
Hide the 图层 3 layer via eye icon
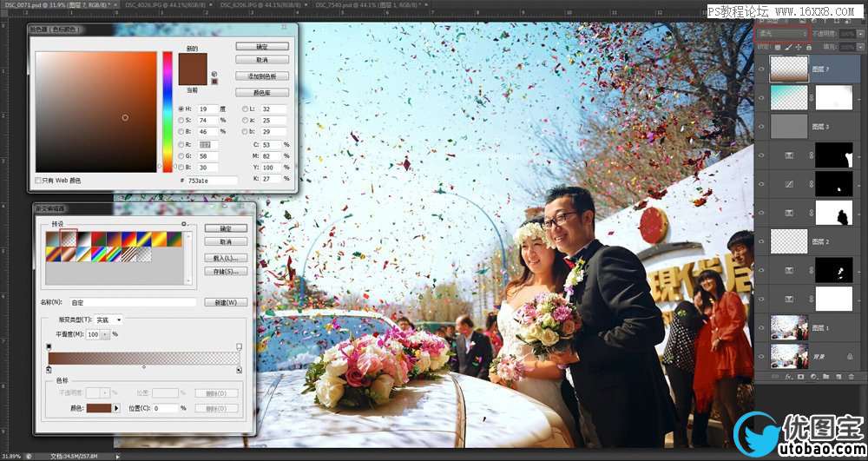[761, 127]
